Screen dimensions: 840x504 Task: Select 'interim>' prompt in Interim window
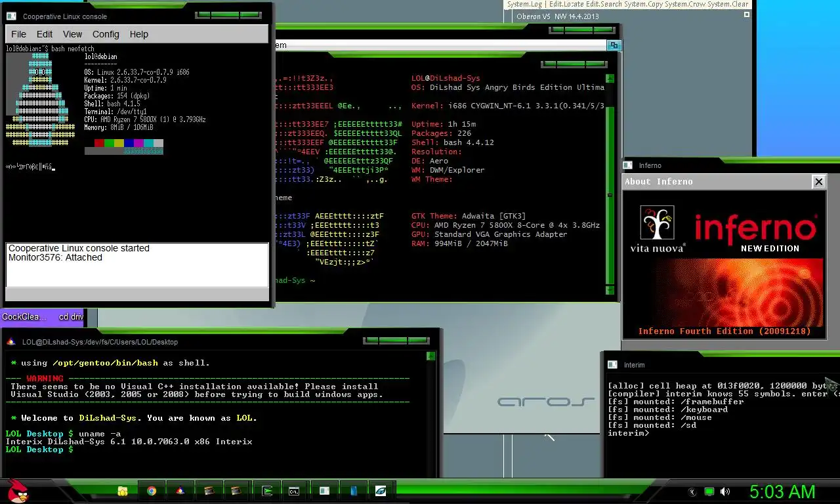click(628, 433)
